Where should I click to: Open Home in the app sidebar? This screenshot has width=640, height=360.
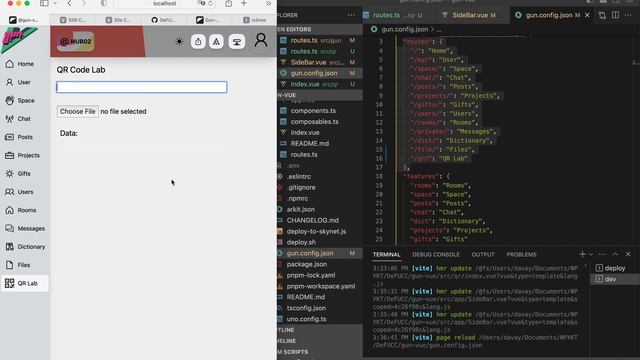[x=24, y=64]
